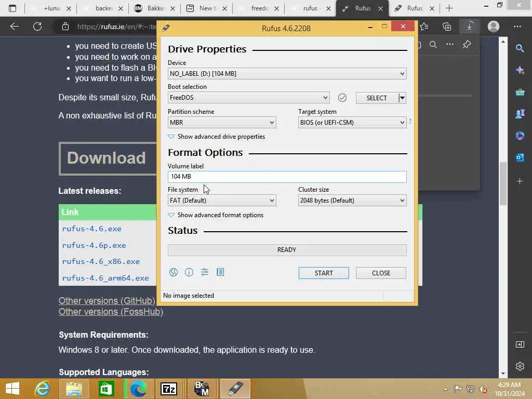
Task: Switch to the Bakke browser tab
Action: (x=155, y=8)
